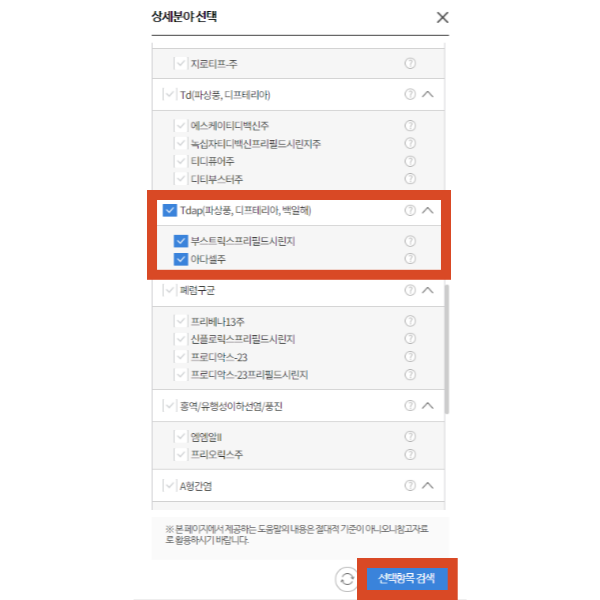Screen dimensions: 600x600
Task: Select the 티디퓨어주 list item
Action: coord(212,161)
